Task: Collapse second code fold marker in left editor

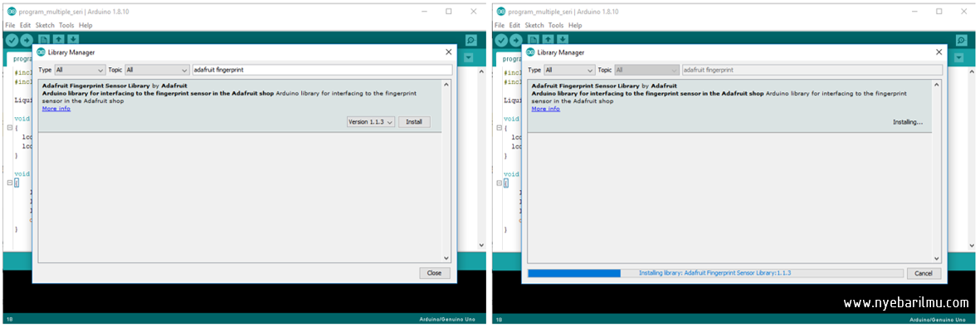Action: [x=10, y=183]
